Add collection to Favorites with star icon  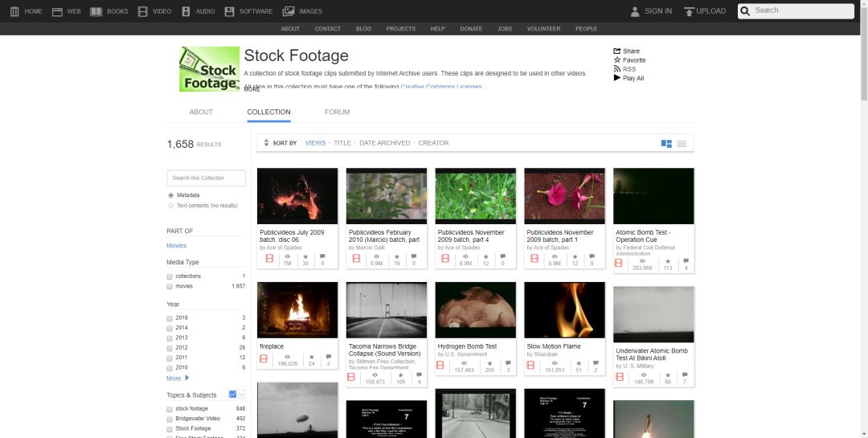(617, 60)
